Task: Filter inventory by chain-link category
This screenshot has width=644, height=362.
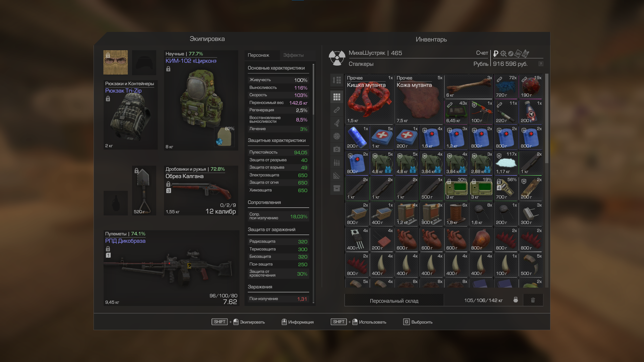Action: click(337, 110)
